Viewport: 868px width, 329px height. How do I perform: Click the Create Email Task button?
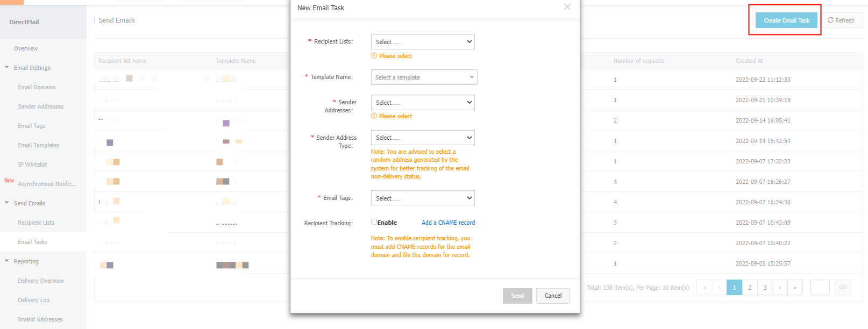click(x=786, y=20)
